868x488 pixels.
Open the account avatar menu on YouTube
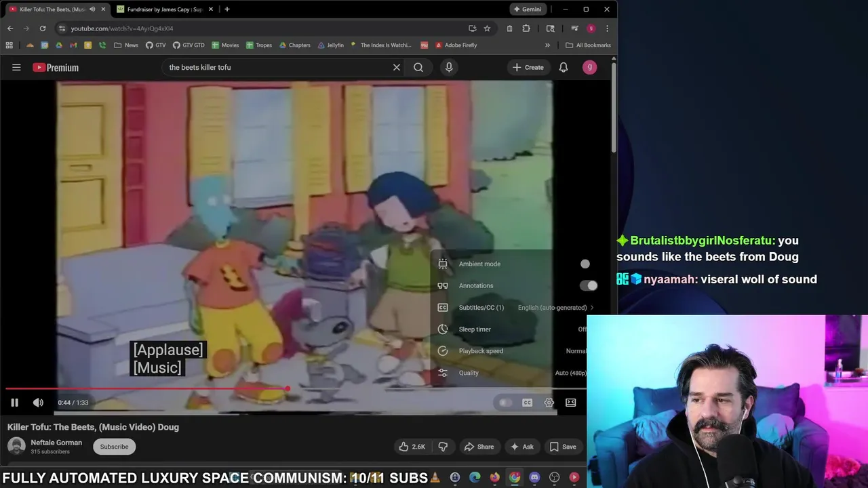pyautogui.click(x=590, y=67)
